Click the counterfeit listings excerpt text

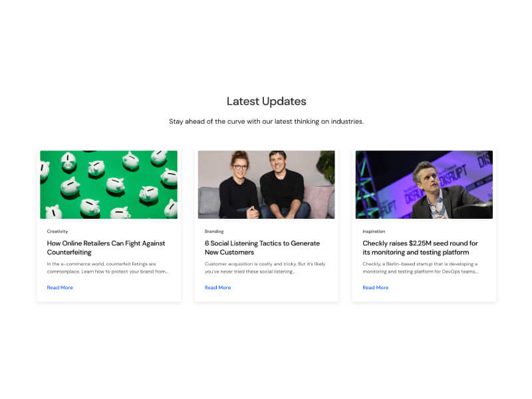click(108, 268)
